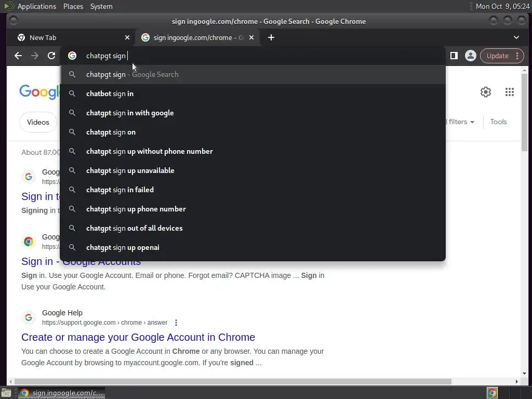This screenshot has height=399, width=532.
Task: Close the sign ingoogle.com/chrome tab
Action: [x=251, y=37]
